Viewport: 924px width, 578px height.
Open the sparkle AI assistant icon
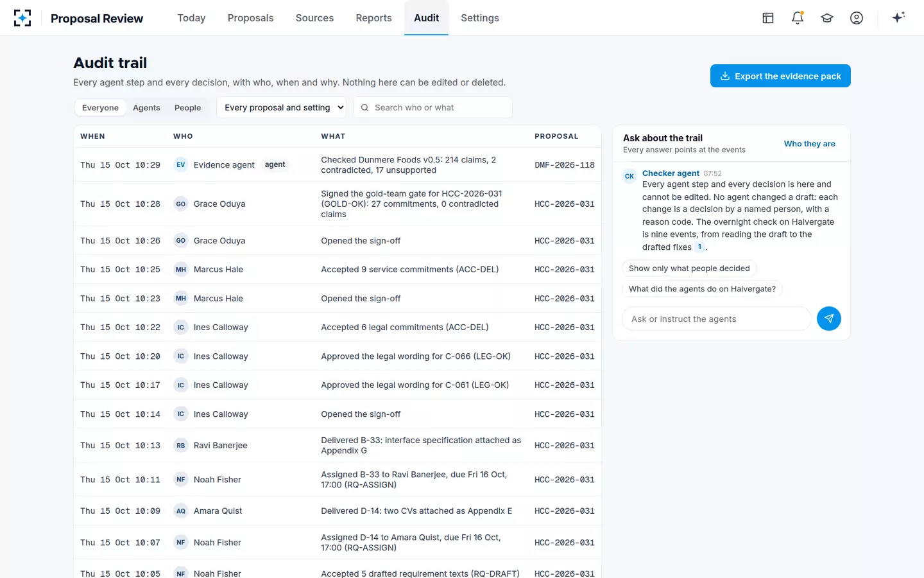[898, 17]
